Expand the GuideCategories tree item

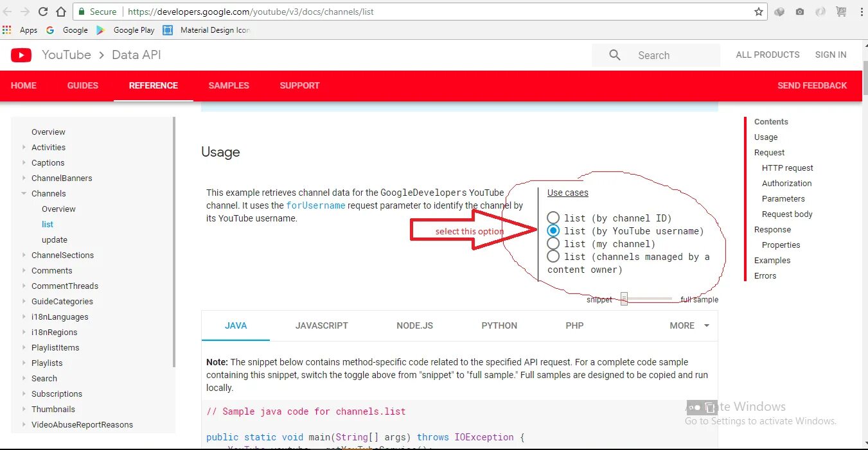click(x=24, y=301)
